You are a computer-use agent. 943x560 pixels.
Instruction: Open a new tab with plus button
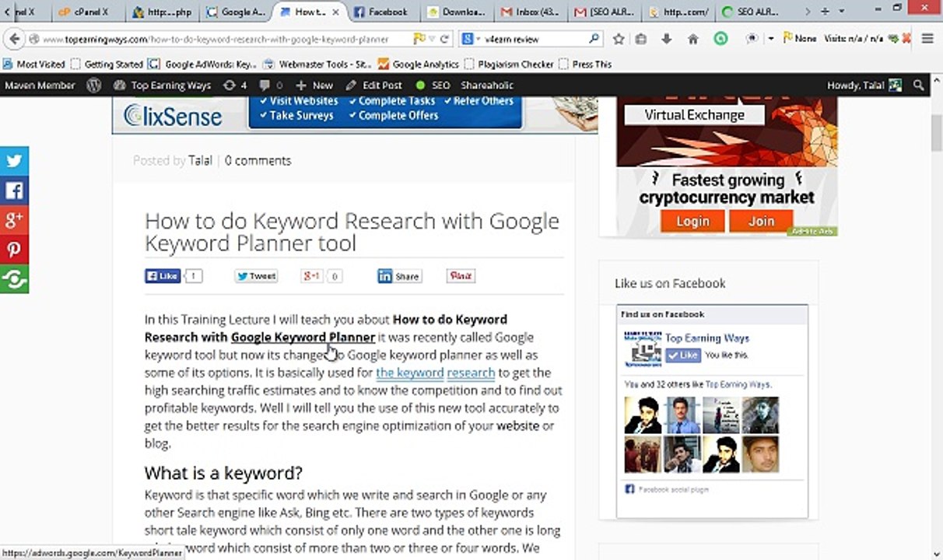click(825, 12)
